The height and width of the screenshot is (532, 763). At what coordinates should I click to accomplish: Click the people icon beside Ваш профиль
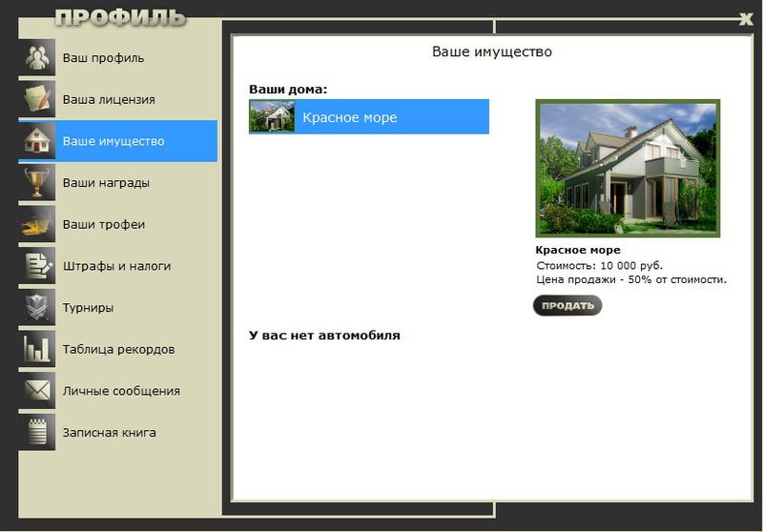37,57
